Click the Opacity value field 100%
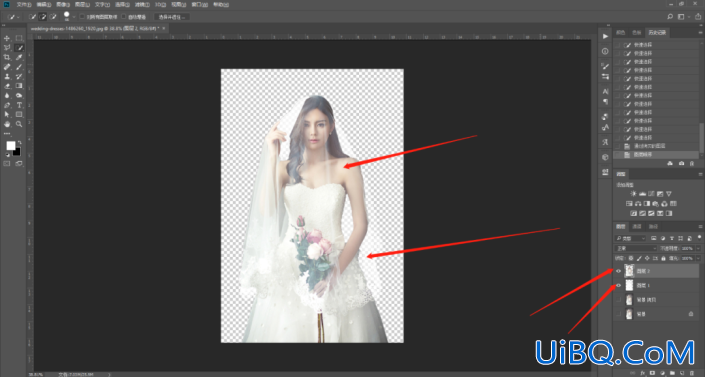This screenshot has height=377, width=705. 687,248
